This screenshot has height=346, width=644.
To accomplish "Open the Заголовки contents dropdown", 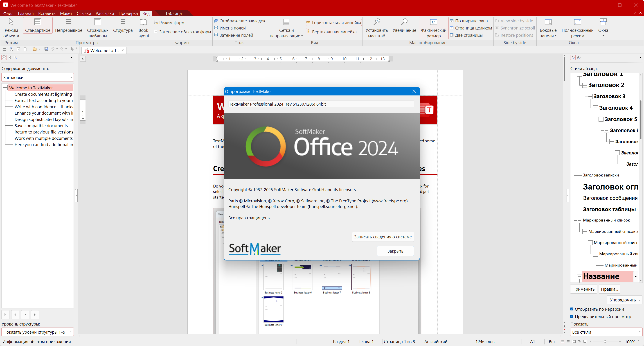I will pyautogui.click(x=38, y=78).
